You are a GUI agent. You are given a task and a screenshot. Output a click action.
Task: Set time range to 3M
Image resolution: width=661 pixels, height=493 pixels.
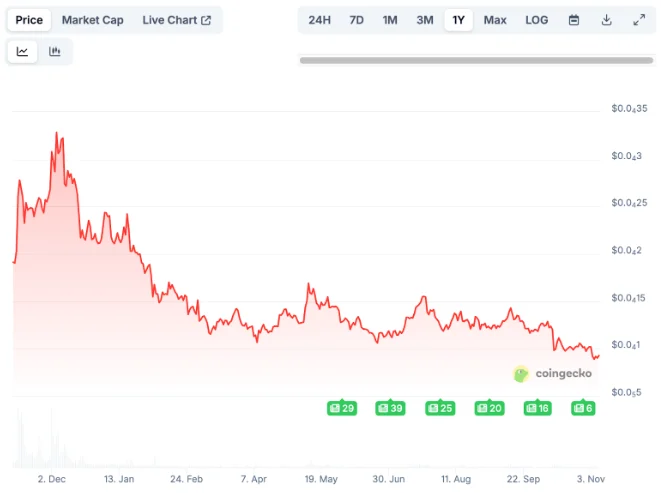pyautogui.click(x=425, y=20)
